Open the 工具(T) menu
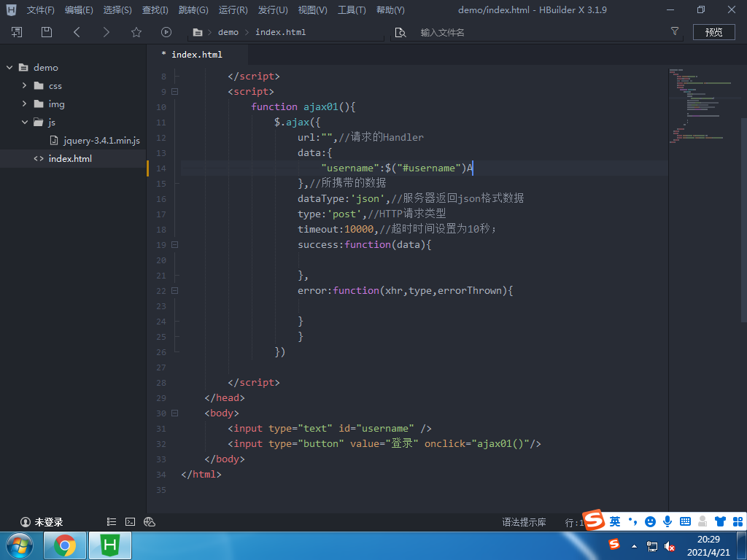The width and height of the screenshot is (747, 560). click(x=352, y=10)
